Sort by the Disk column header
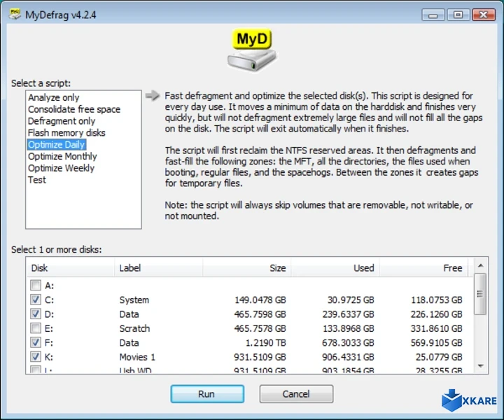The image size is (504, 420). coord(70,267)
